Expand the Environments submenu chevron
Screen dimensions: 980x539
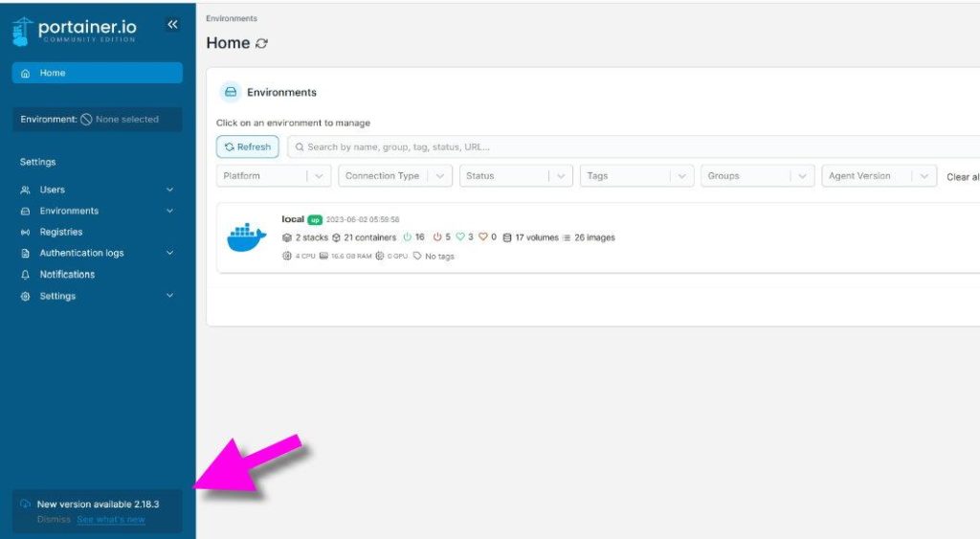169,211
